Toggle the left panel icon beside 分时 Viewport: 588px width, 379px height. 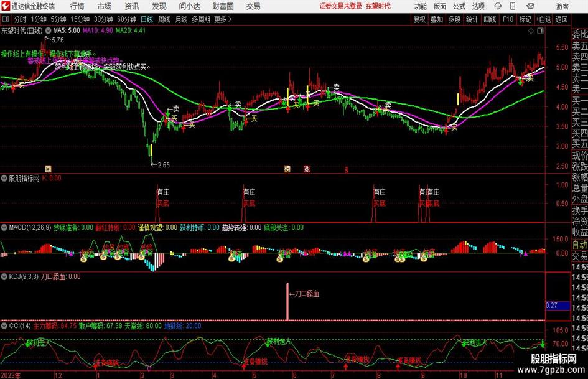click(x=6, y=19)
